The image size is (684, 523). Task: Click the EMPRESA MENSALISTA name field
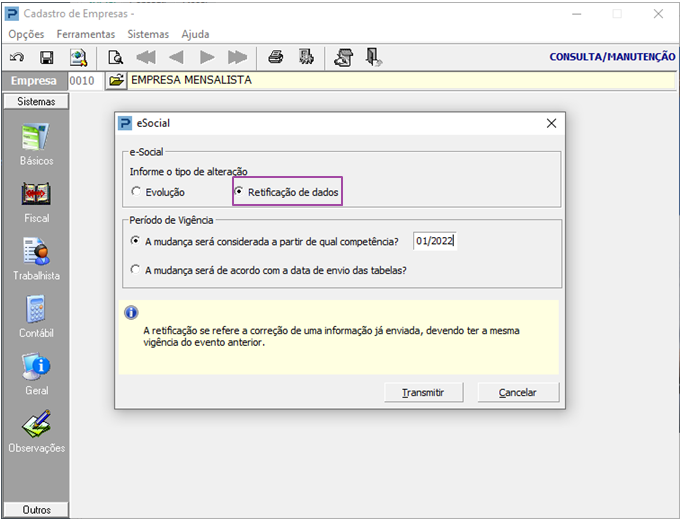point(401,81)
